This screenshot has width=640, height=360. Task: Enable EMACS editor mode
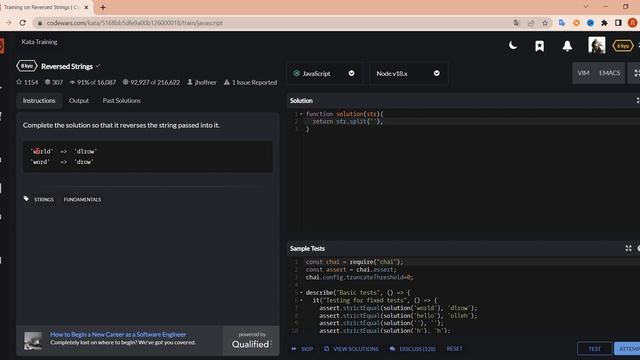coord(609,73)
